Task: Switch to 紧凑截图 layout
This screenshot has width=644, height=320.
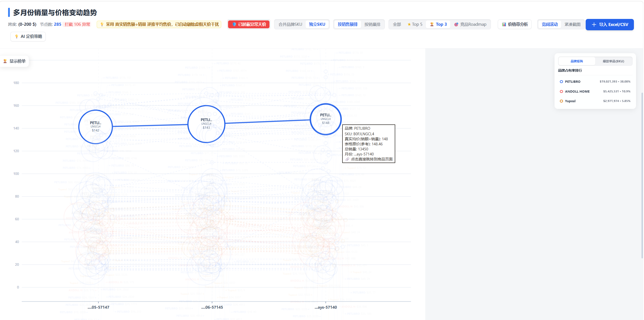Action: coord(572,24)
